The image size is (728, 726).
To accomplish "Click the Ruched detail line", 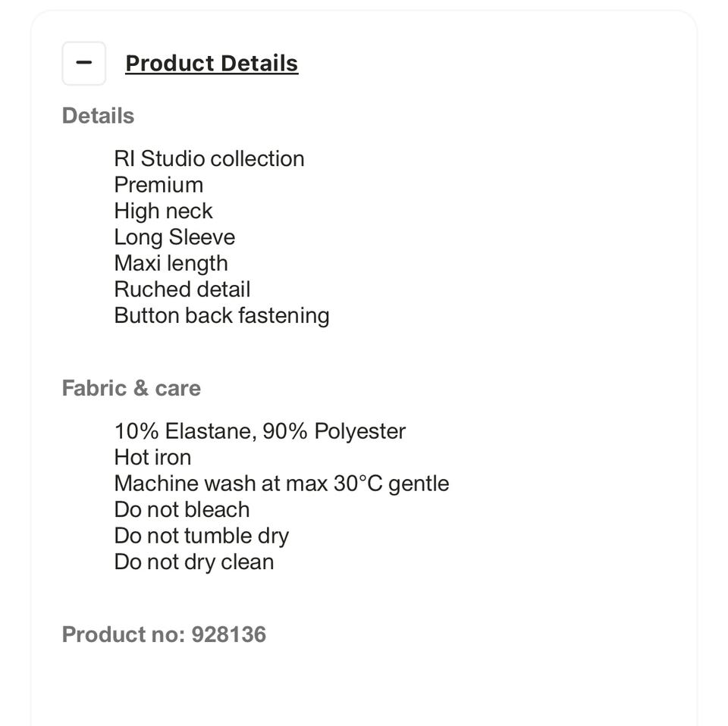I will click(182, 289).
